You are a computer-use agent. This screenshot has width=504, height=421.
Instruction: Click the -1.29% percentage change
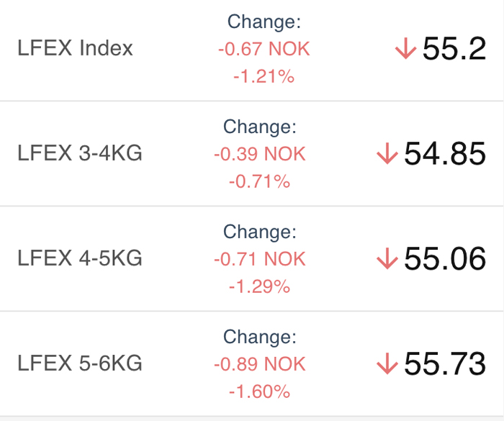(x=260, y=286)
